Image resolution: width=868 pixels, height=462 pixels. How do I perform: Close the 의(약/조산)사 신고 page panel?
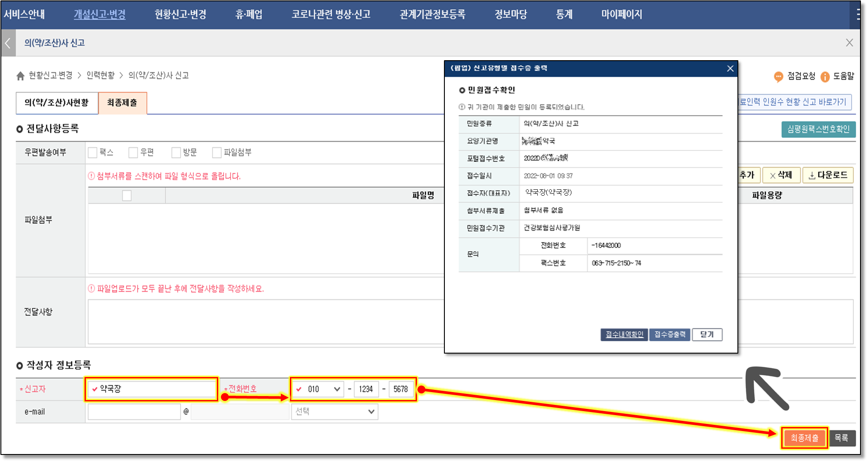[849, 43]
